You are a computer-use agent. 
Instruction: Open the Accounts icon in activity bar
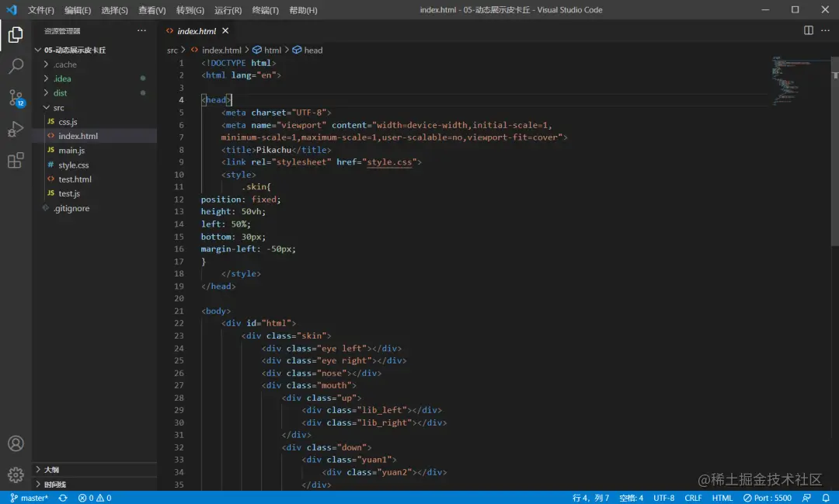pyautogui.click(x=16, y=443)
